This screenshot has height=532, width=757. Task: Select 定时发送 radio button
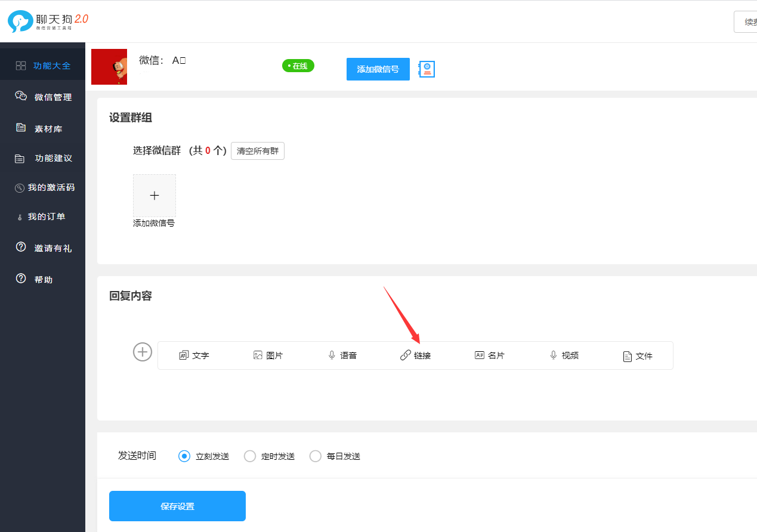click(x=250, y=456)
